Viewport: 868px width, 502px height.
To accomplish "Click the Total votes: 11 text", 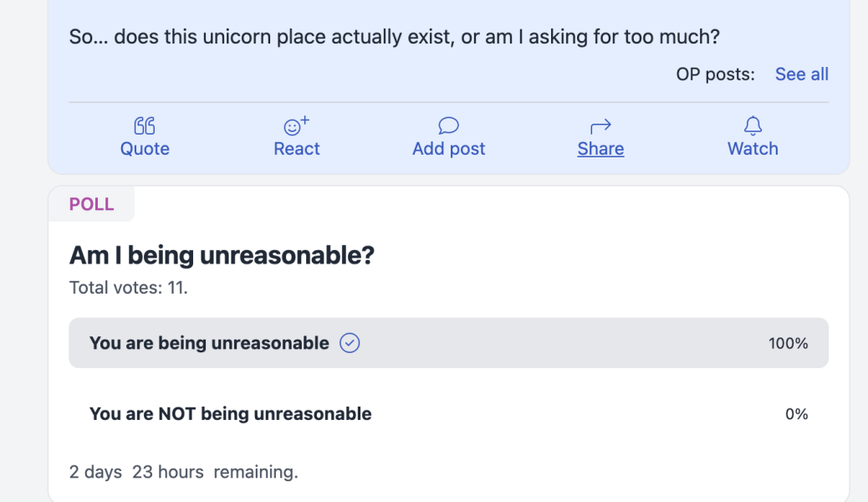I will [129, 288].
